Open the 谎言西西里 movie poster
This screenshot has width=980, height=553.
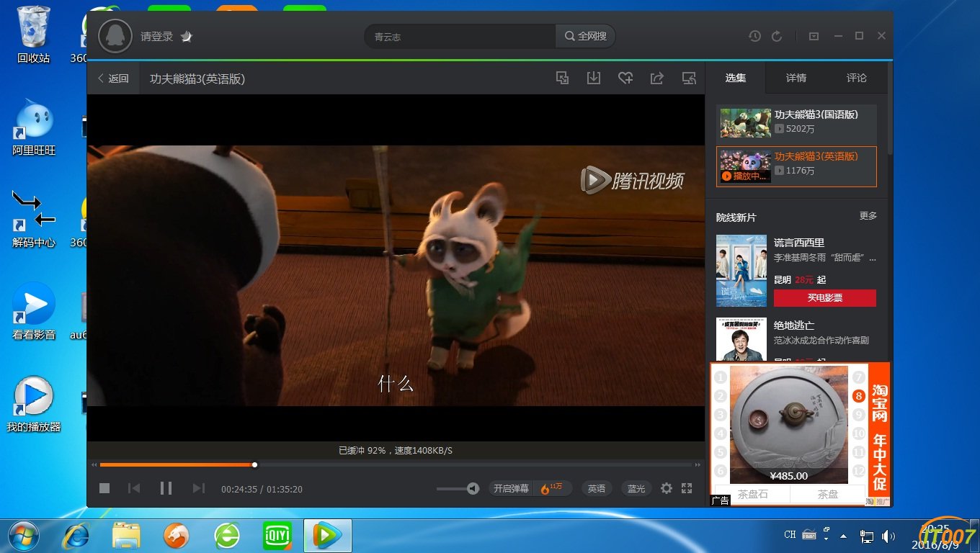tap(741, 271)
